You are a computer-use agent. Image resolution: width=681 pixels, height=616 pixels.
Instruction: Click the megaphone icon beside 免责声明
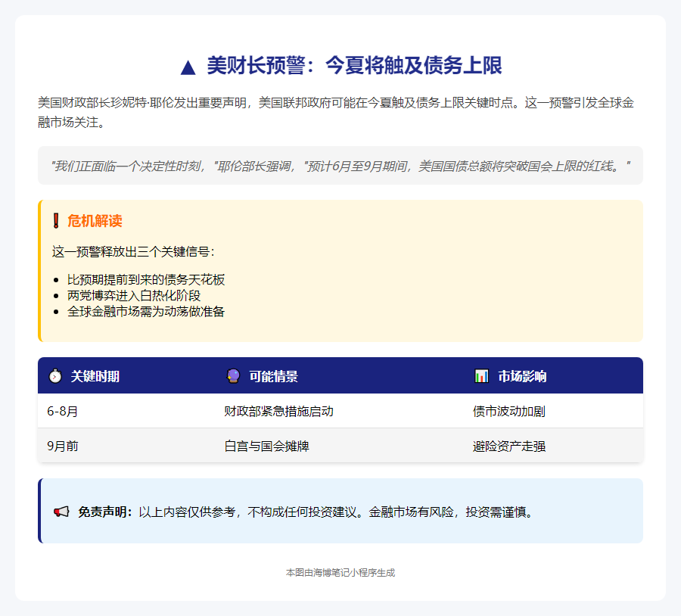pos(61,512)
